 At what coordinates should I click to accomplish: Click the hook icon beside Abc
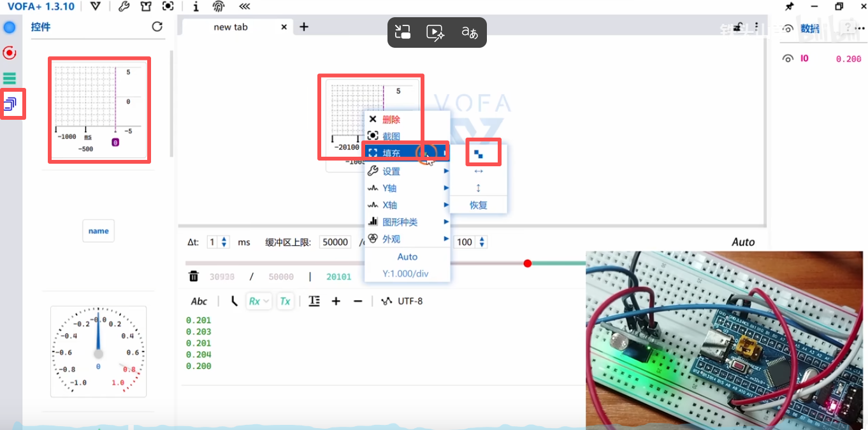234,301
